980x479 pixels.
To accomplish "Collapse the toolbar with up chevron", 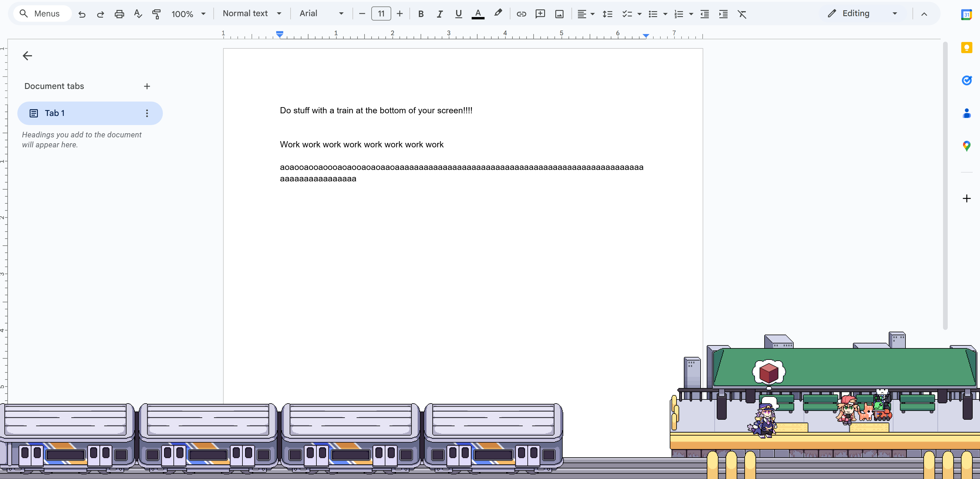I will [x=924, y=14].
